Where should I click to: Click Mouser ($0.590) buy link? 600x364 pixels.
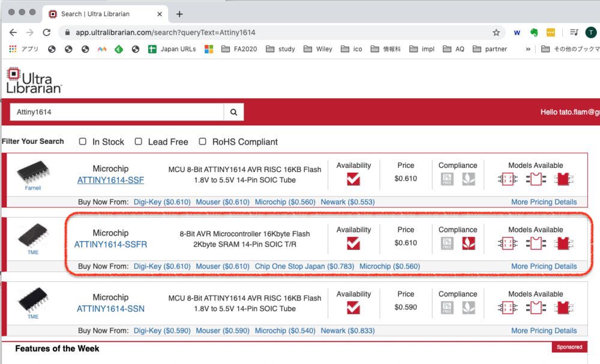click(x=223, y=330)
